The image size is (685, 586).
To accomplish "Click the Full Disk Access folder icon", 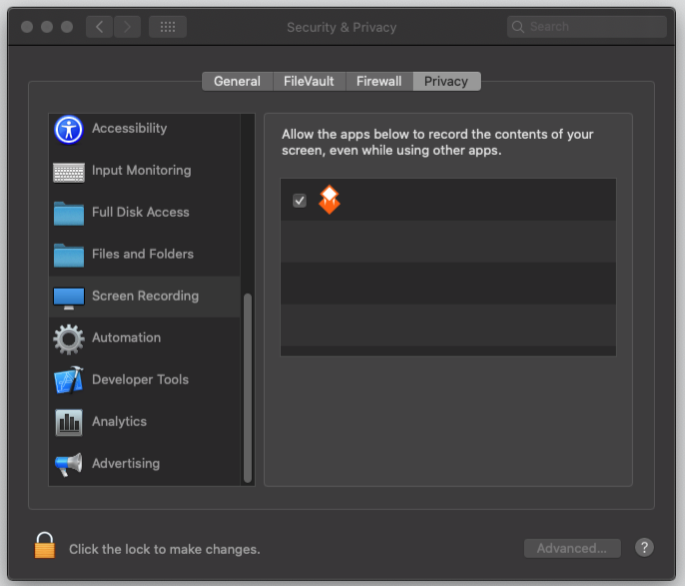I will click(x=69, y=213).
